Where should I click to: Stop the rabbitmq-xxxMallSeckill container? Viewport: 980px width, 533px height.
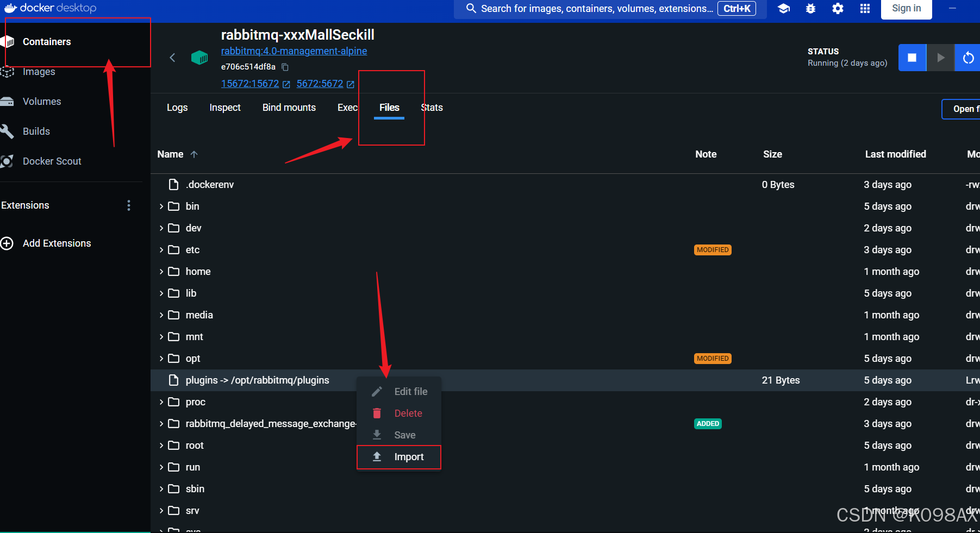912,57
